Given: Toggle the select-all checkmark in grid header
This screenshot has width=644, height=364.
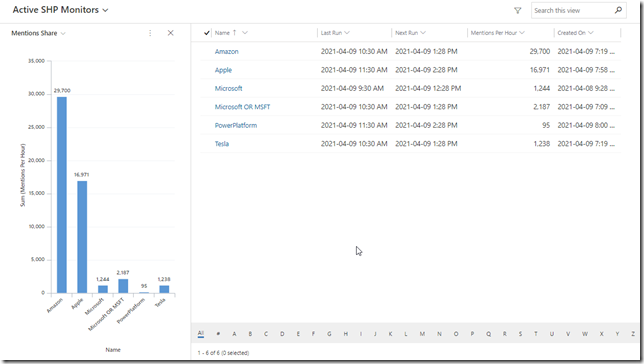Looking at the screenshot, I should pyautogui.click(x=207, y=33).
